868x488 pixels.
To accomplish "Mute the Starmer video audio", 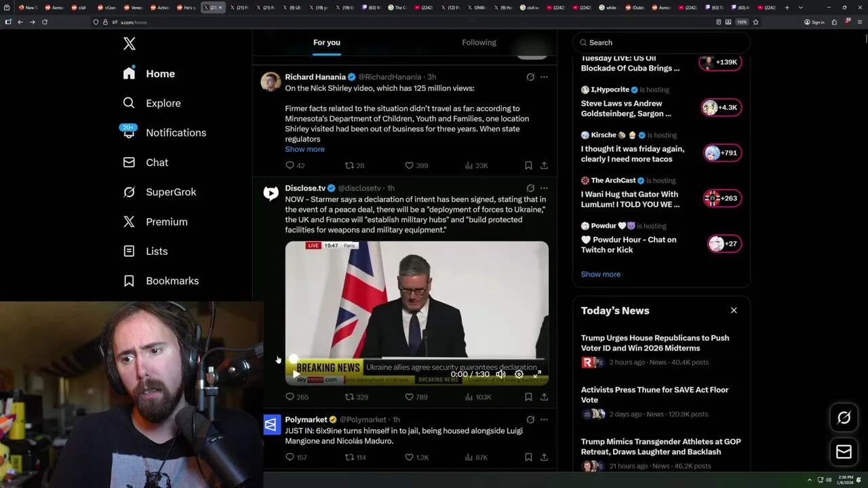I will pos(500,374).
